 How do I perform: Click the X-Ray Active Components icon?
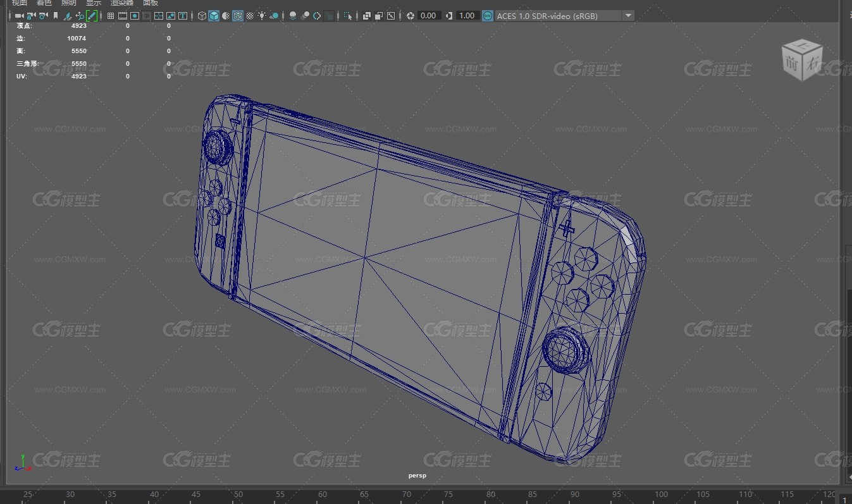click(x=378, y=16)
